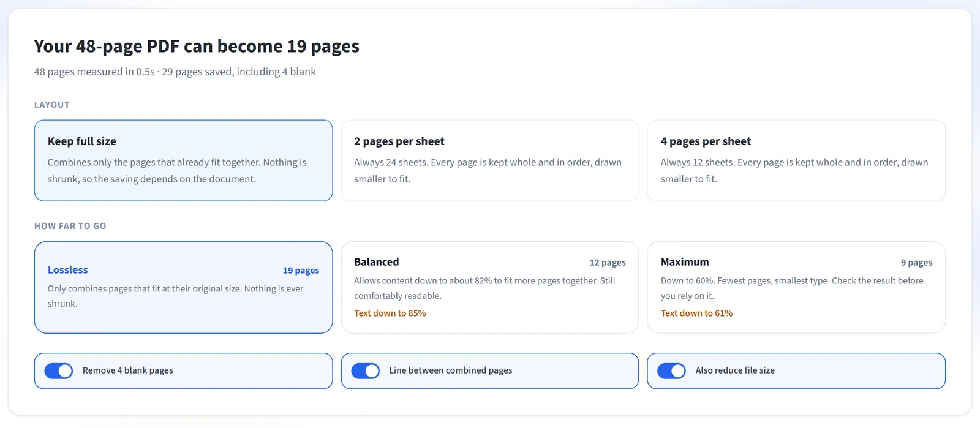Click the '12 pages' count in Balanced

tap(608, 262)
